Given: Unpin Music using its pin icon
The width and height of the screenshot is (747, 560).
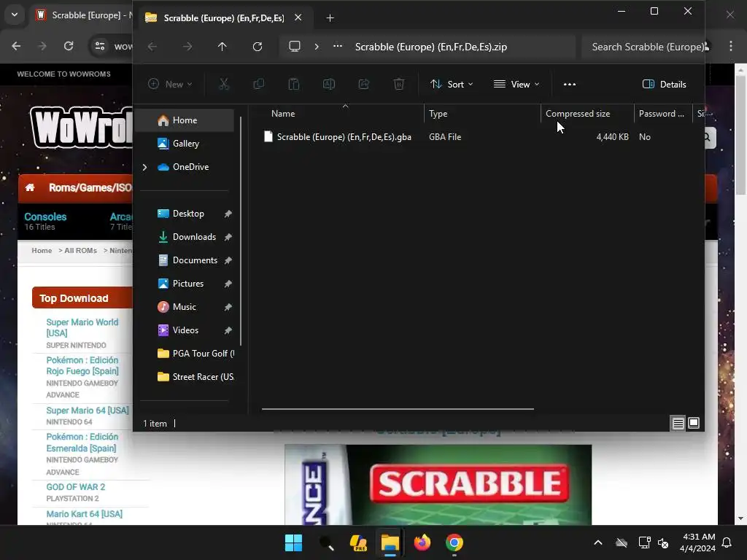Looking at the screenshot, I should tap(228, 307).
